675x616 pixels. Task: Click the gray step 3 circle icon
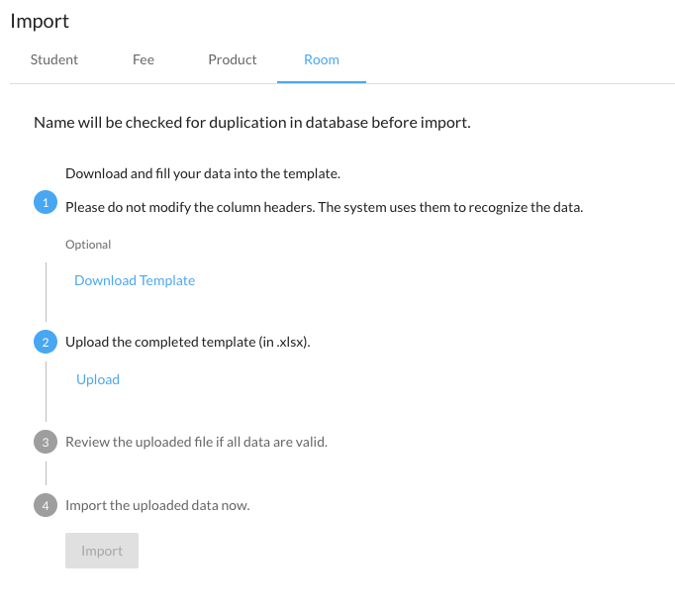coord(46,442)
